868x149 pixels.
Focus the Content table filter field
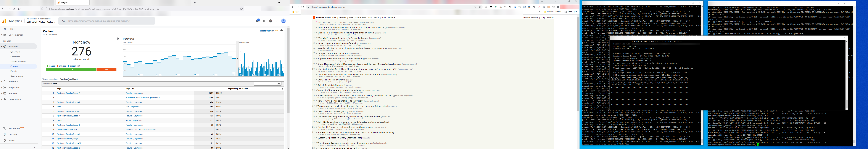(266, 84)
